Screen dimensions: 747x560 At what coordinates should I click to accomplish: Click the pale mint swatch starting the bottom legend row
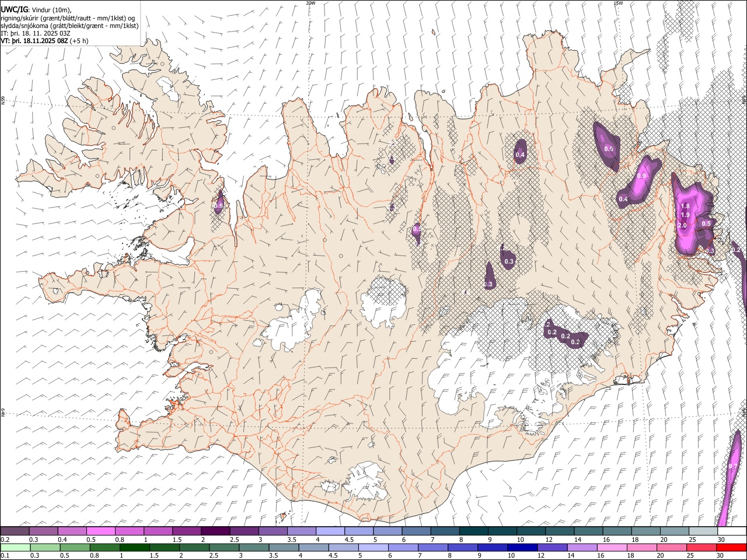point(15,547)
